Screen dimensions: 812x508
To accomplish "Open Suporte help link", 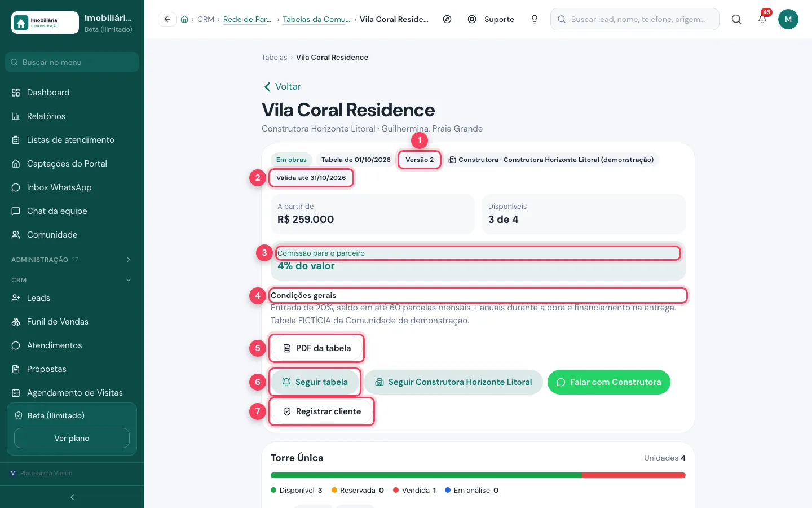I will (x=491, y=19).
